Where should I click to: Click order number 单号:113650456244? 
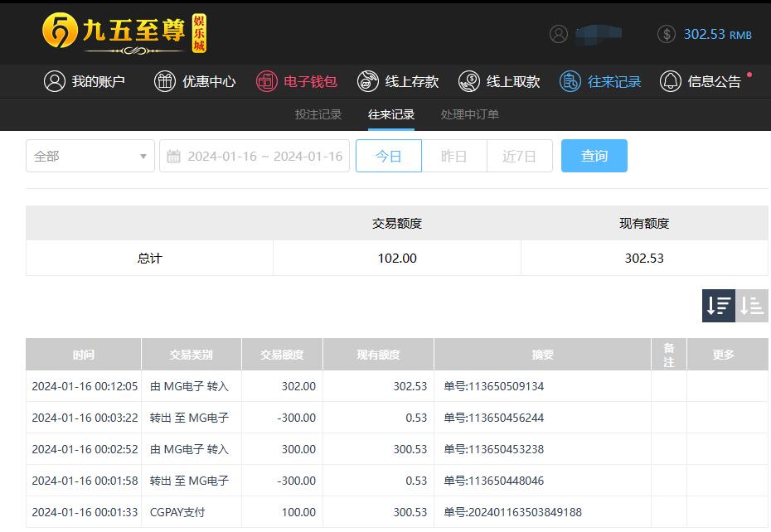[x=493, y=418]
